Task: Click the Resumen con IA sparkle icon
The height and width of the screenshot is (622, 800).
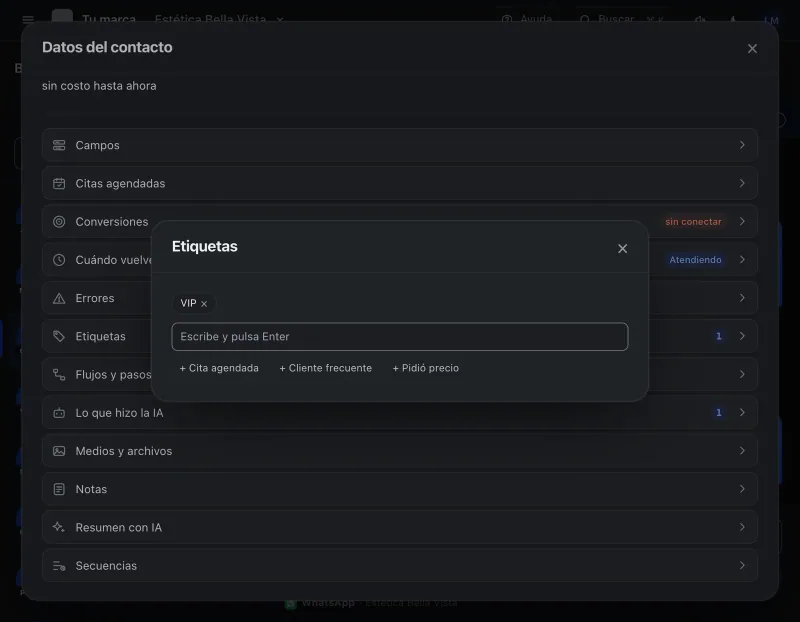Action: click(59, 527)
